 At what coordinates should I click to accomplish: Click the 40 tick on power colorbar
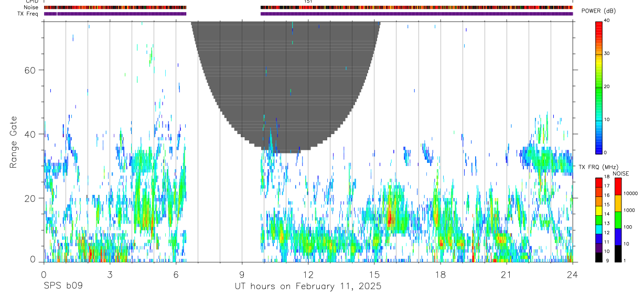(x=608, y=21)
